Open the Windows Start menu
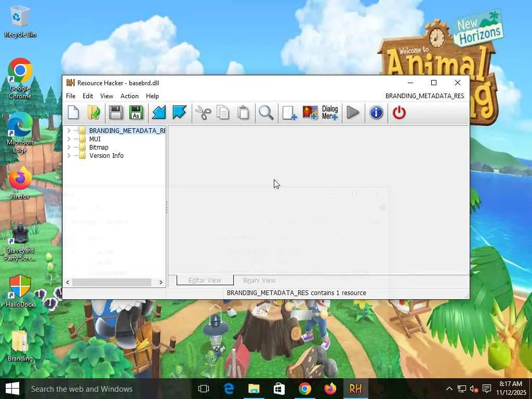 [12, 389]
